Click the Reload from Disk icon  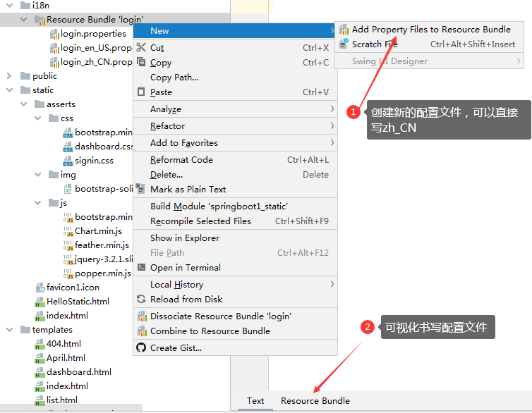[x=141, y=300]
